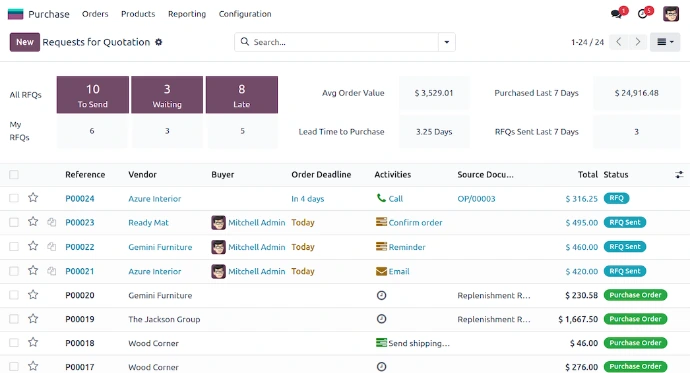
Task: Star the P00022 order
Action: (33, 246)
